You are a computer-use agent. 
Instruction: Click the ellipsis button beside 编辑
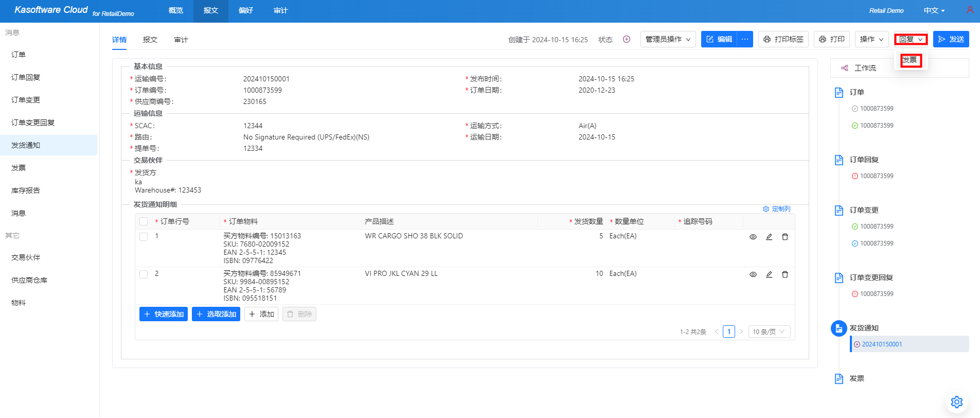(x=745, y=39)
